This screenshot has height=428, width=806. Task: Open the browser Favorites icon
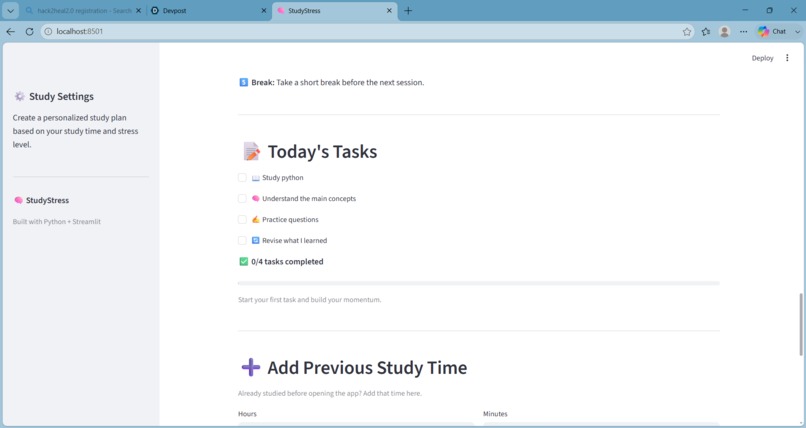pos(706,32)
